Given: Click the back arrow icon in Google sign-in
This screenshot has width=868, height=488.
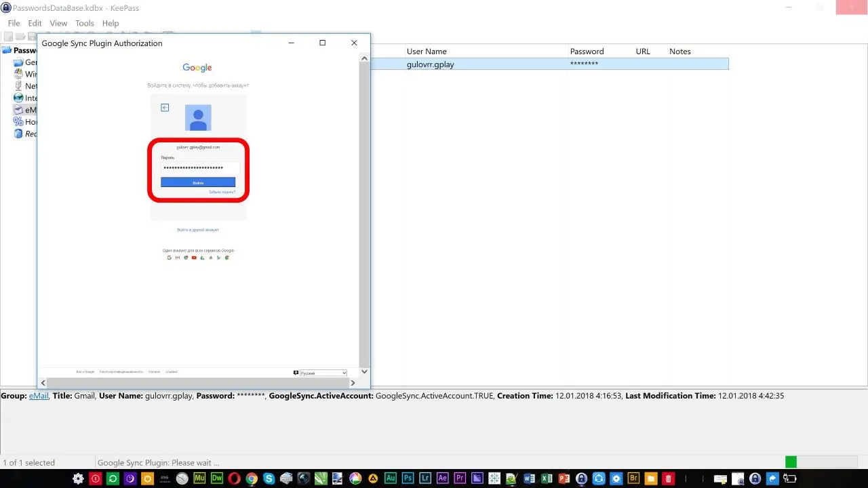Looking at the screenshot, I should [x=165, y=107].
